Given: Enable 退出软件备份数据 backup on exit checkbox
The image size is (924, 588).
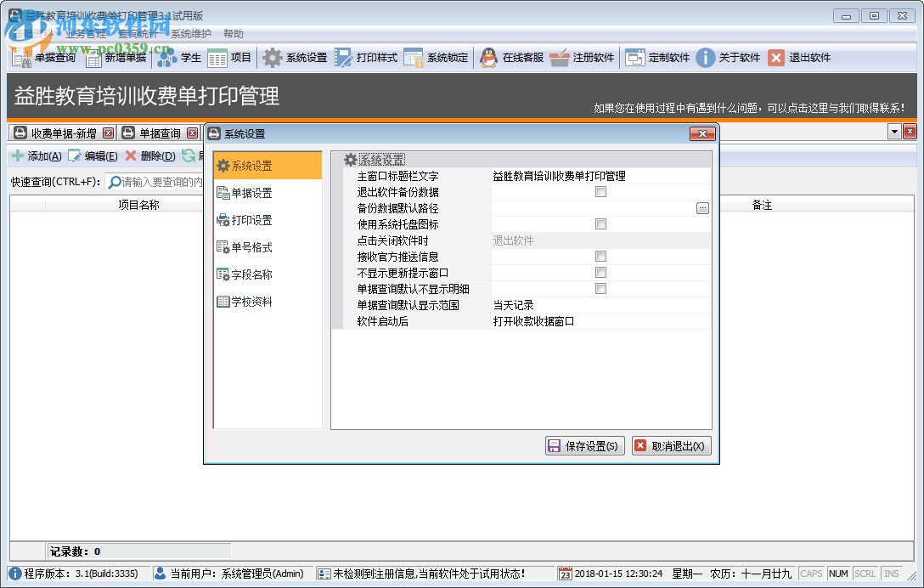Looking at the screenshot, I should click(601, 192).
